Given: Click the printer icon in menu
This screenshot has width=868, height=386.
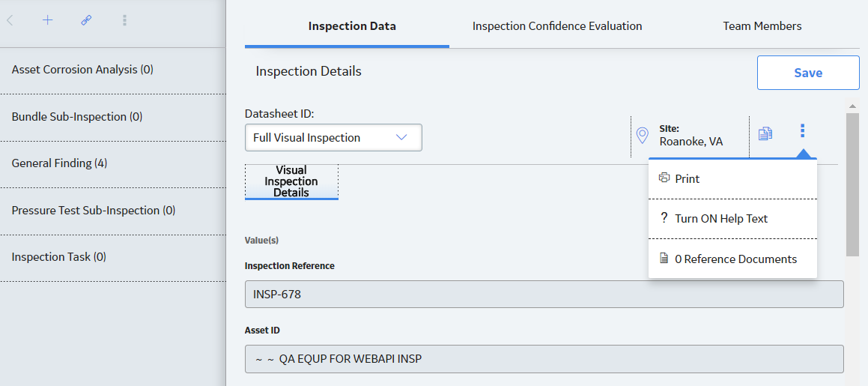Looking at the screenshot, I should click(x=664, y=178).
